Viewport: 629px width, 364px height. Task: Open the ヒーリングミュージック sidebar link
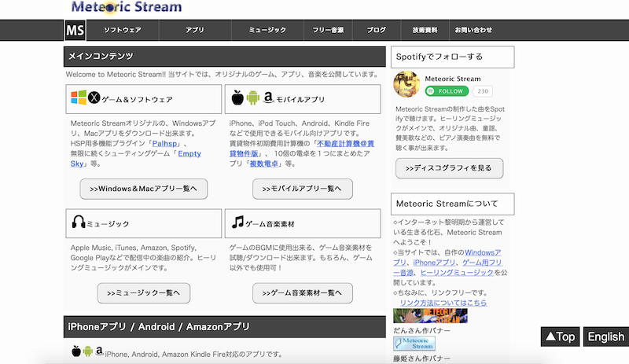click(x=457, y=273)
